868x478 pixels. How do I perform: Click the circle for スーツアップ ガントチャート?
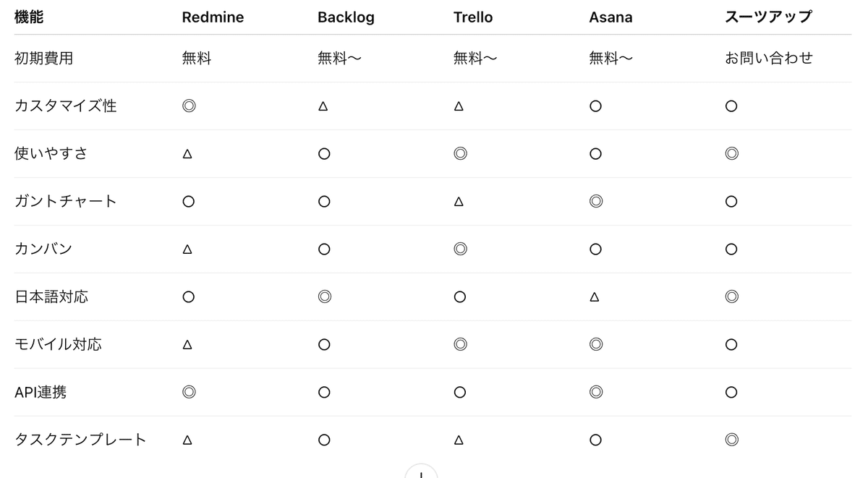731,202
